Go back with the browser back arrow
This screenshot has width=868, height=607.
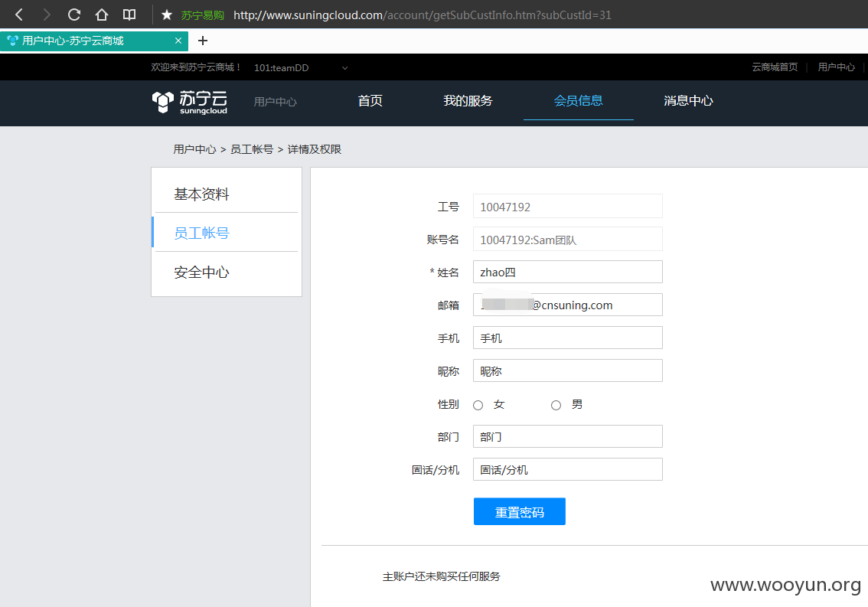click(x=19, y=15)
